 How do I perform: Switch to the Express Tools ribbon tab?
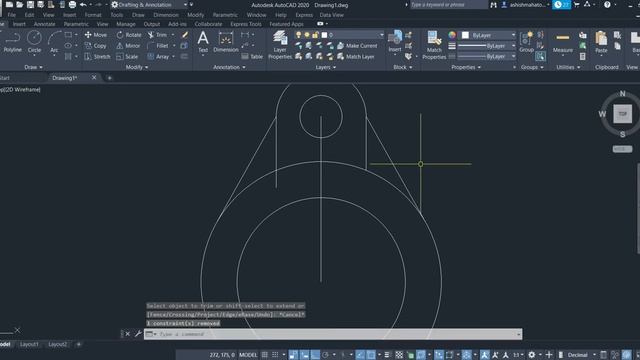[x=246, y=24]
